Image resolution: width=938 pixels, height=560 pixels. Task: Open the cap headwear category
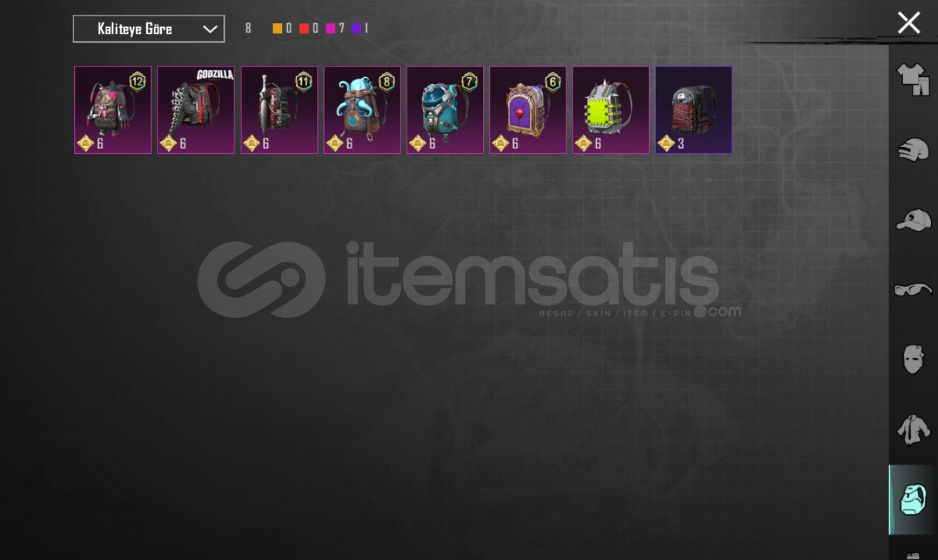coord(913,219)
